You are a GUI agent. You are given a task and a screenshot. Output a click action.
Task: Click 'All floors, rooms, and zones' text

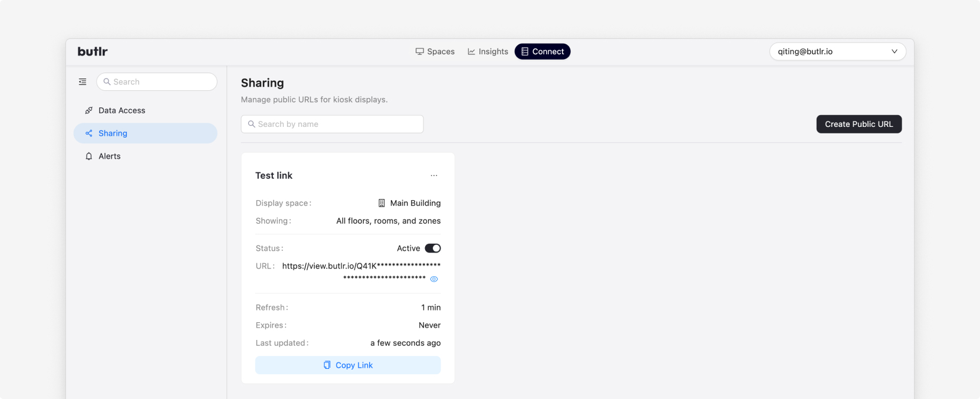click(x=389, y=221)
